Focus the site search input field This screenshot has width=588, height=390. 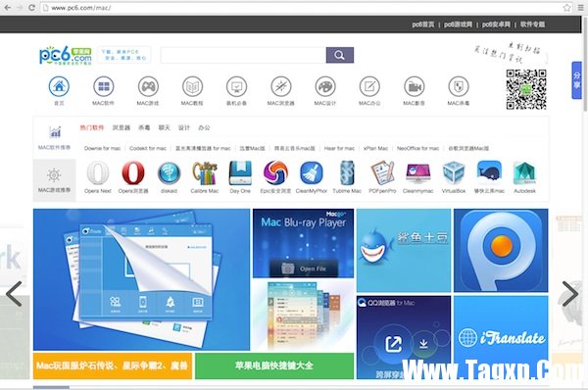243,55
